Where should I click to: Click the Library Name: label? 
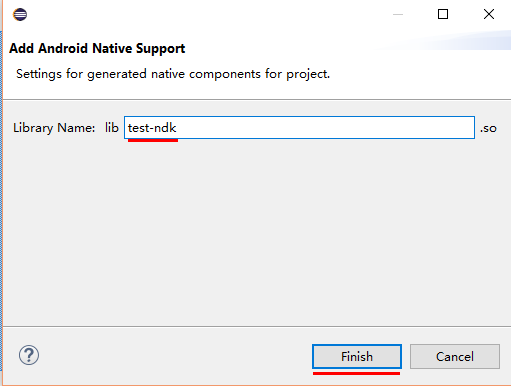pyautogui.click(x=54, y=128)
